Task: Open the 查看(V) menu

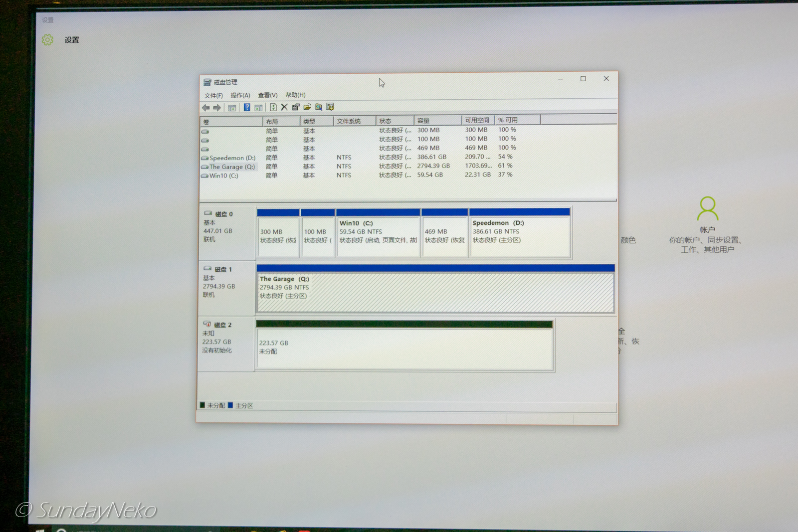Action: coord(267,95)
